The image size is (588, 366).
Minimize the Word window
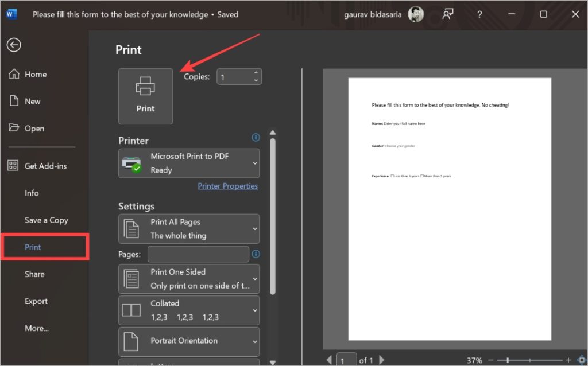pos(512,14)
